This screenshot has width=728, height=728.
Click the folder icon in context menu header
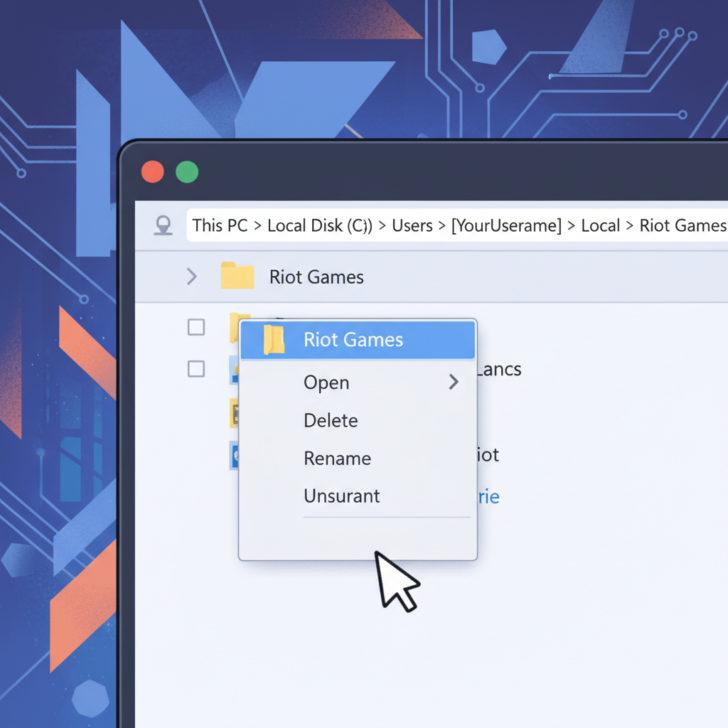pos(274,340)
